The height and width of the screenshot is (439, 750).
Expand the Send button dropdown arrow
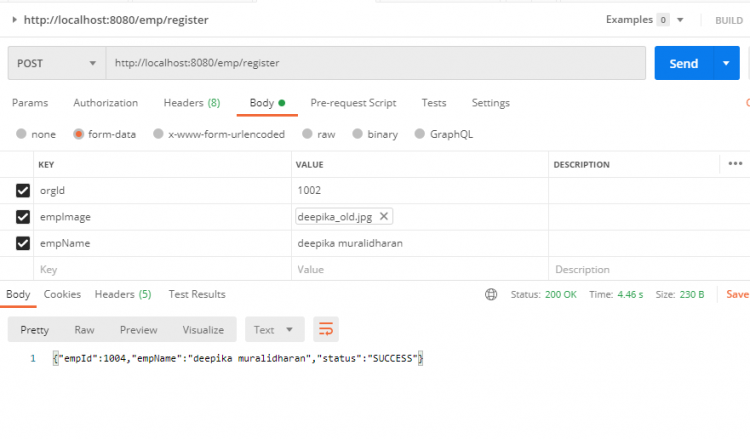click(x=726, y=63)
